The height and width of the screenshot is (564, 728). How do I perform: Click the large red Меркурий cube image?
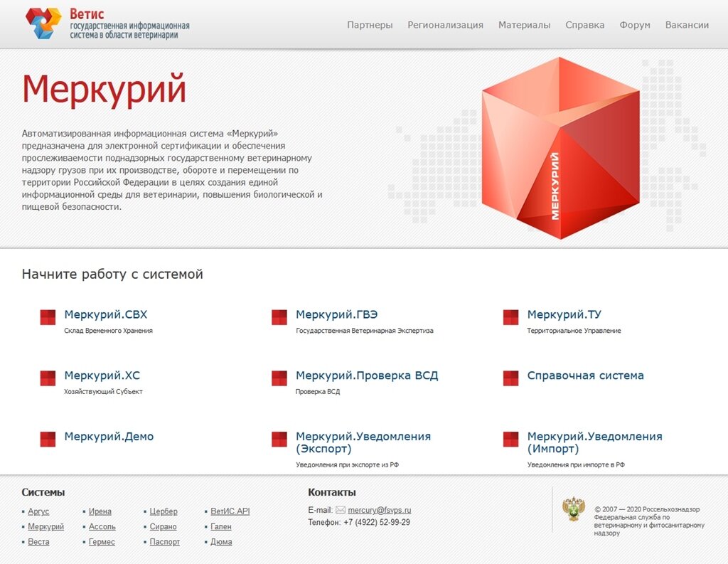(x=561, y=148)
